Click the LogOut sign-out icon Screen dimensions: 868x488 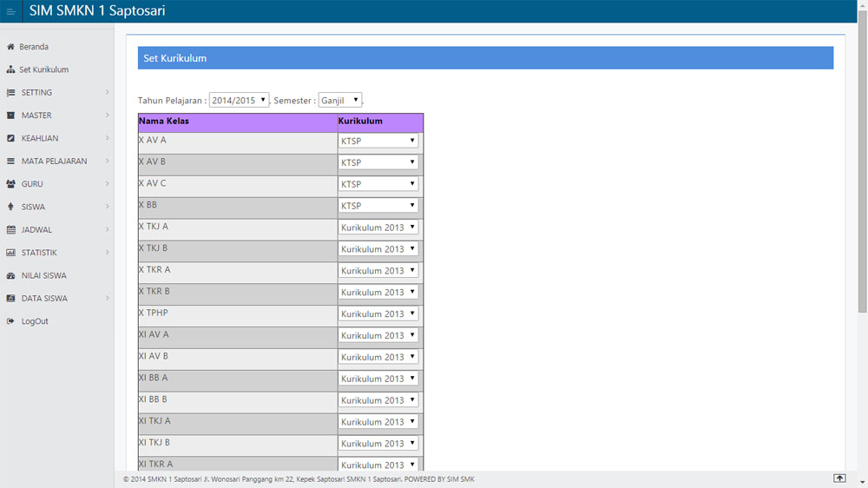pyautogui.click(x=10, y=321)
